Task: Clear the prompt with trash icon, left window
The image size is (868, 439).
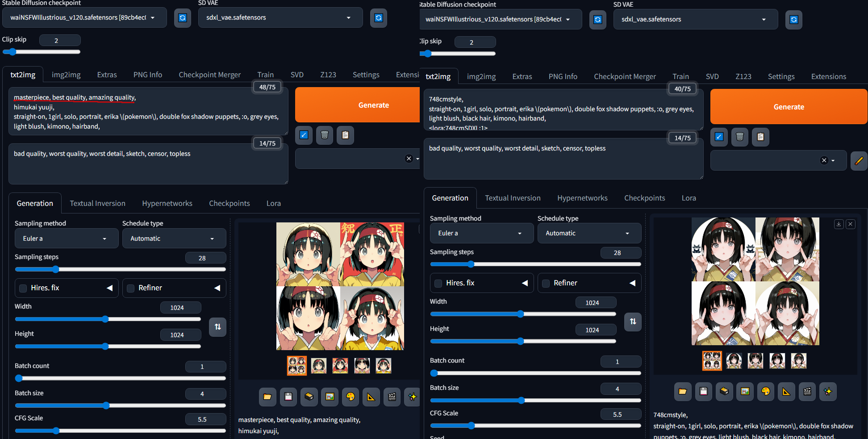Action: tap(325, 135)
